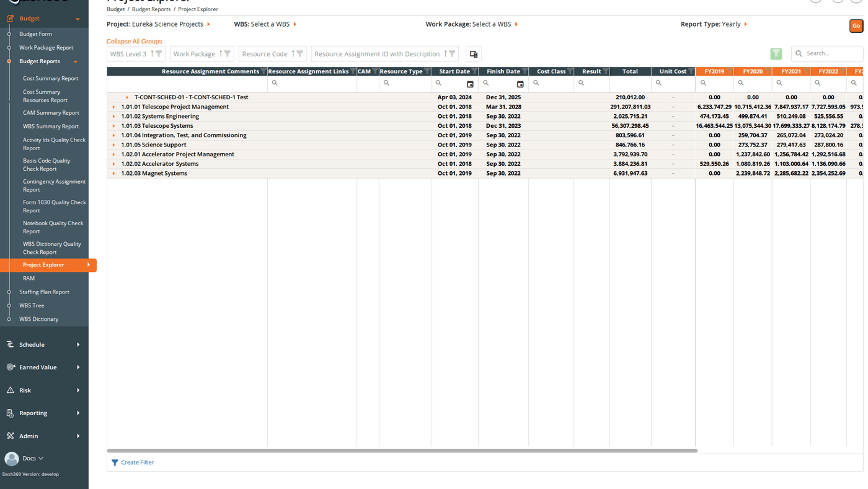The image size is (868, 489).
Task: Expand 1.01.02 Systems Engineering row
Action: point(113,117)
